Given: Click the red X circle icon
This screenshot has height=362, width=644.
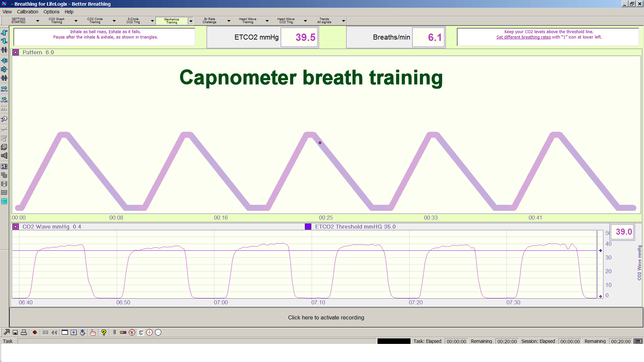Looking at the screenshot, I should point(132,333).
